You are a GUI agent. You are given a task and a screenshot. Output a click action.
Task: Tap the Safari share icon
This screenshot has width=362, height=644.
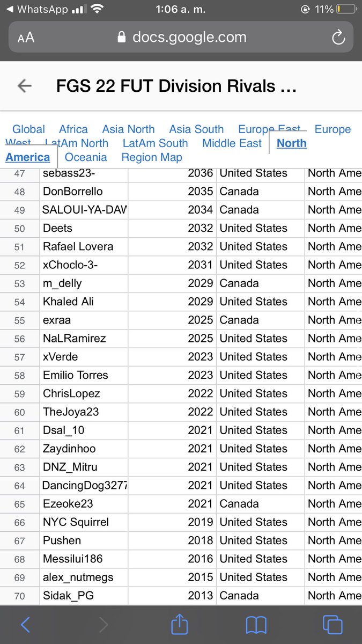[180, 624]
